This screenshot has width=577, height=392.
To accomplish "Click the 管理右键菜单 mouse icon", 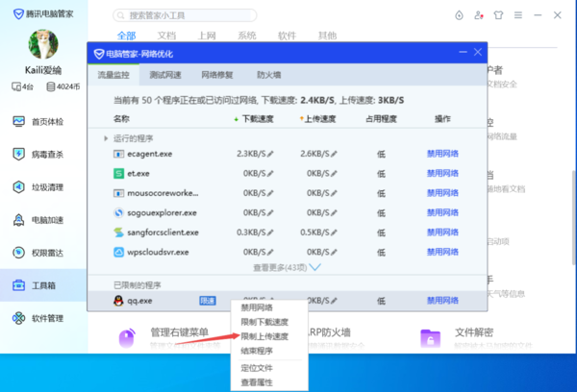I will pyautogui.click(x=128, y=338).
